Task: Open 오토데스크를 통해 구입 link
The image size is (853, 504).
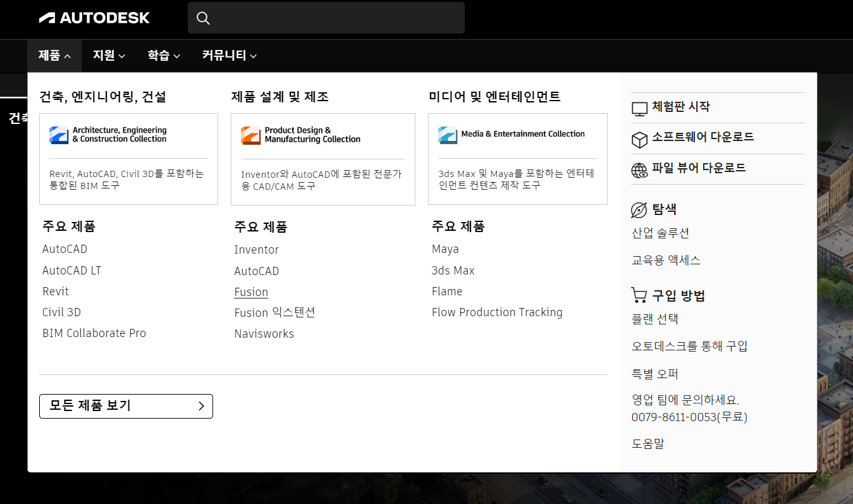Action: click(689, 347)
